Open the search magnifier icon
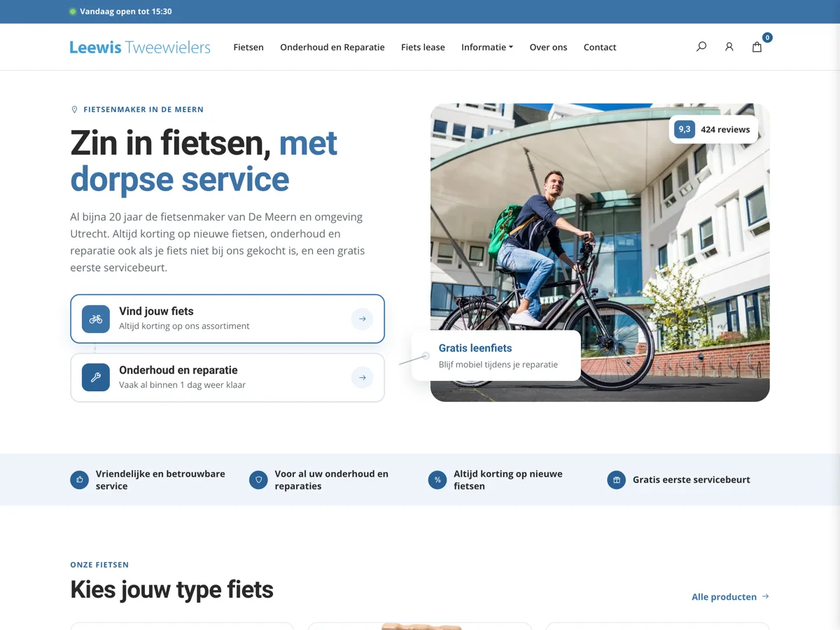 701,47
